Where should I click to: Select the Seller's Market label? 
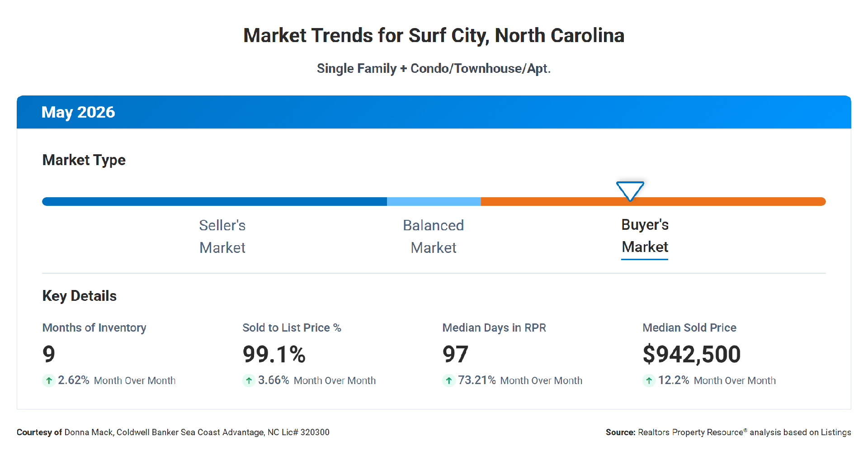(x=222, y=237)
